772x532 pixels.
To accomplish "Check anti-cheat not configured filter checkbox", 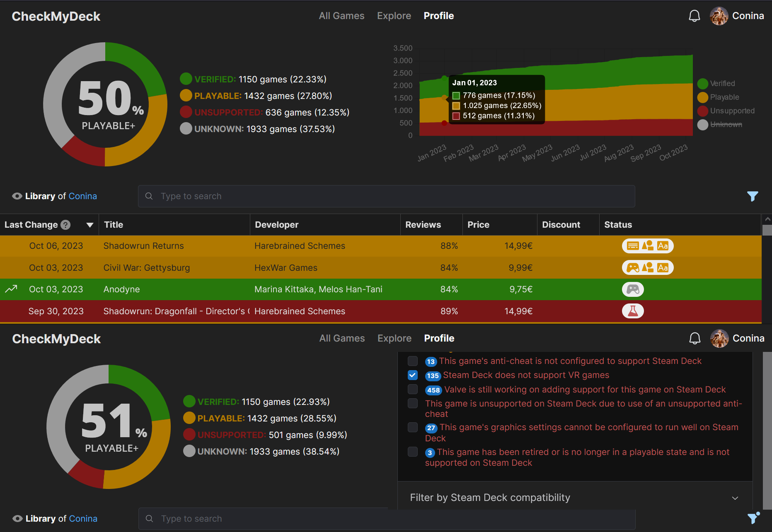I will point(413,361).
